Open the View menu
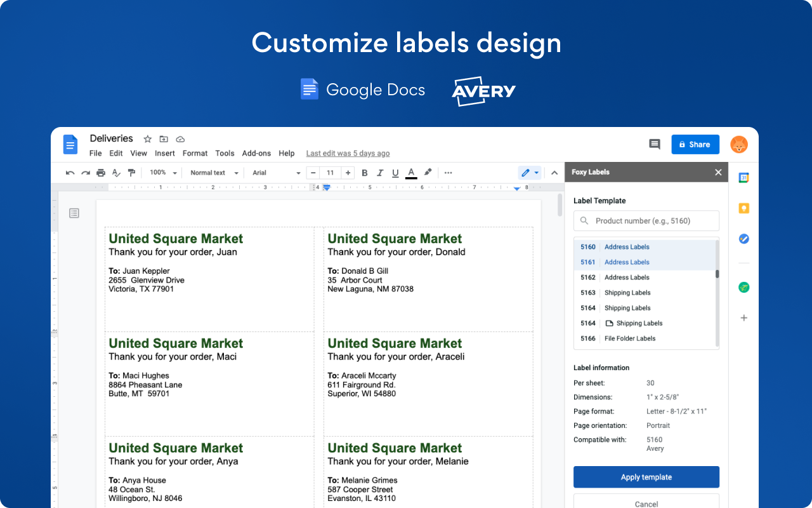The width and height of the screenshot is (812, 508). 139,153
